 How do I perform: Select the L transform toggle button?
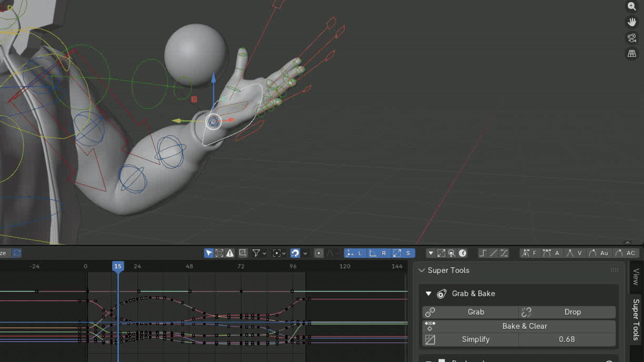[354, 253]
